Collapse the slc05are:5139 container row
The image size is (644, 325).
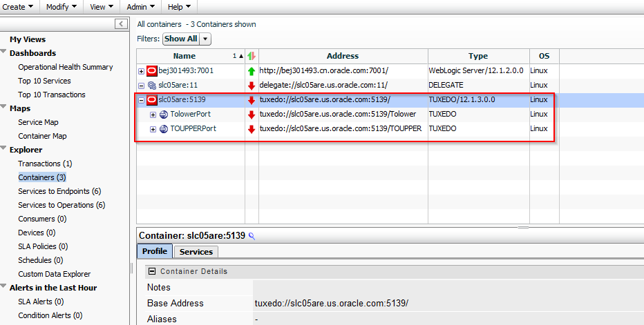[141, 100]
